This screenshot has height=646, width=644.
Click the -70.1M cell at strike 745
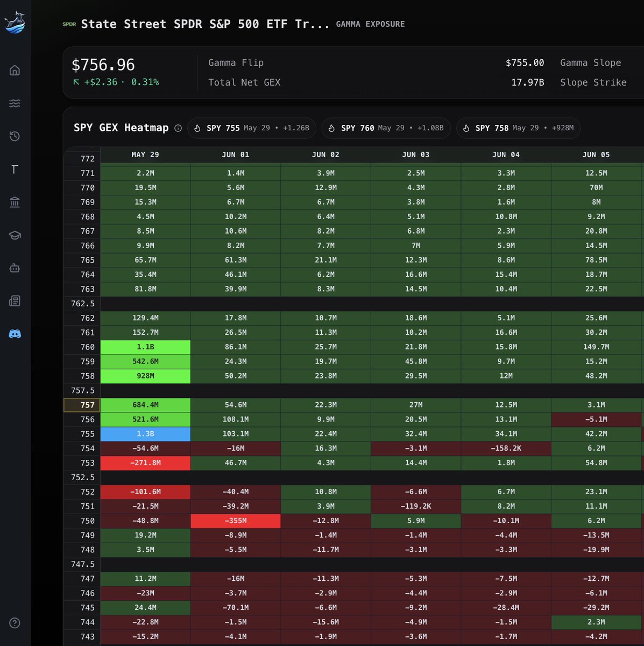[x=236, y=608]
